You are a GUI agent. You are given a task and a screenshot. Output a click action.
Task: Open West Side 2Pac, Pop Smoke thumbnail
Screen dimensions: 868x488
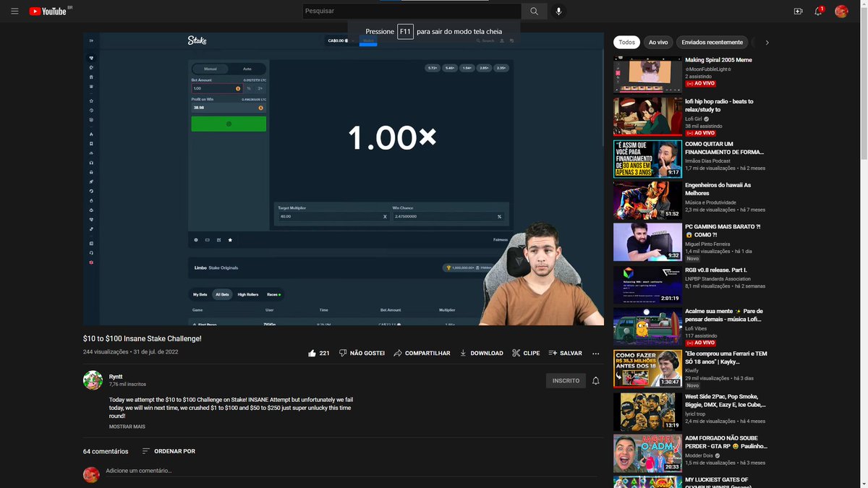[647, 411]
